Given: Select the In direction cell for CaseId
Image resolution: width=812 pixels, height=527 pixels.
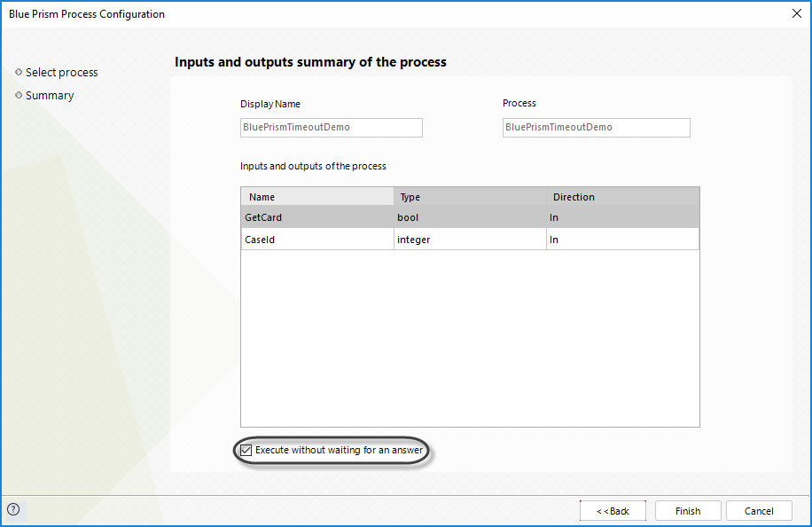Looking at the screenshot, I should point(623,240).
